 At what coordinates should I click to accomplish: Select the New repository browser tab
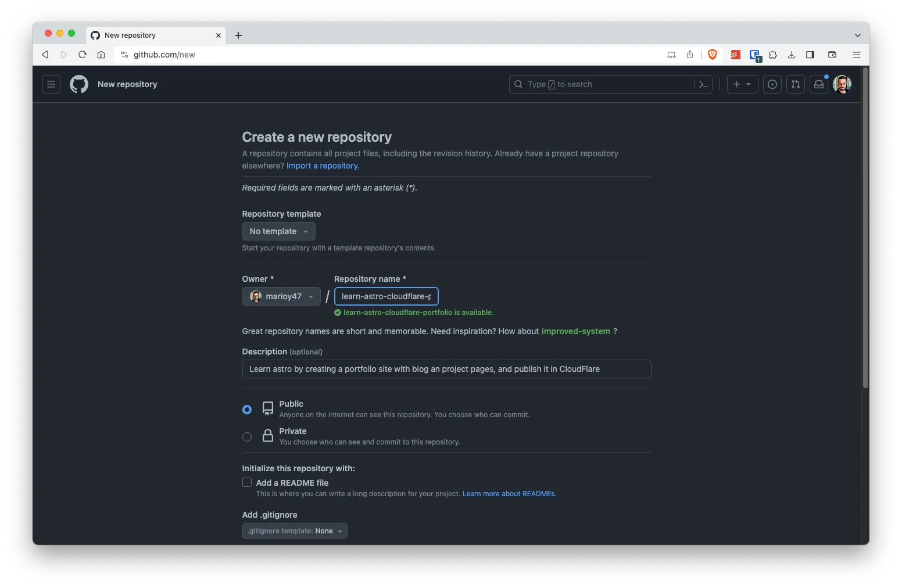[x=156, y=35]
